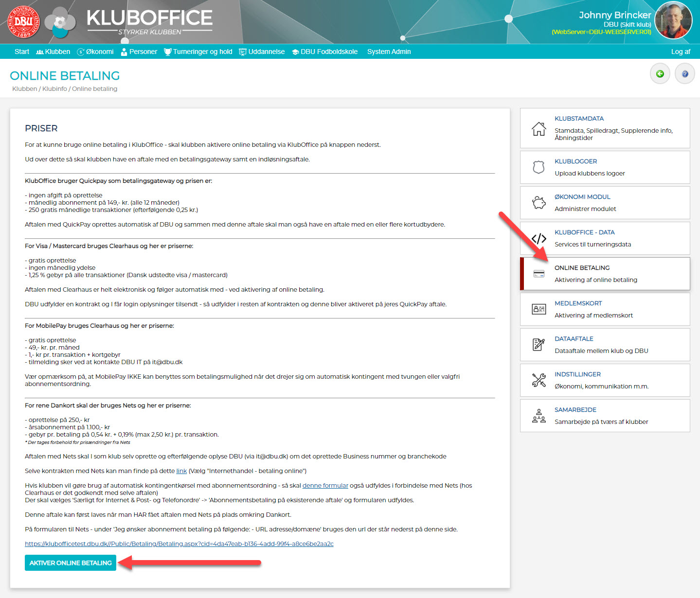Click the Johnny Brincker user name
The image size is (700, 598).
[x=614, y=15]
